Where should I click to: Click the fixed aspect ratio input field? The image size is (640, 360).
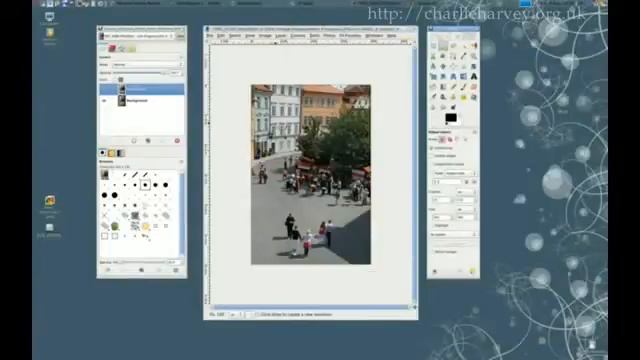point(447,182)
